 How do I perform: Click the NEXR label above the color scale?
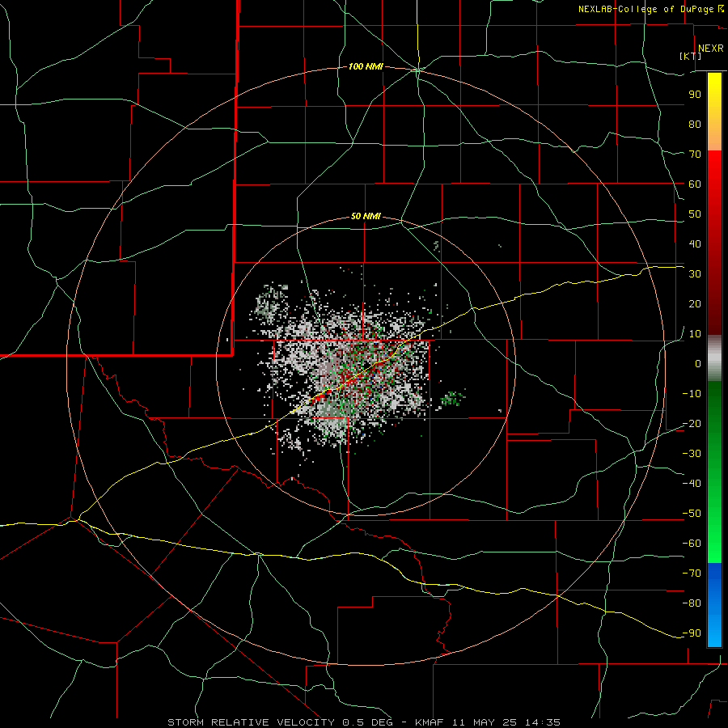pos(711,49)
